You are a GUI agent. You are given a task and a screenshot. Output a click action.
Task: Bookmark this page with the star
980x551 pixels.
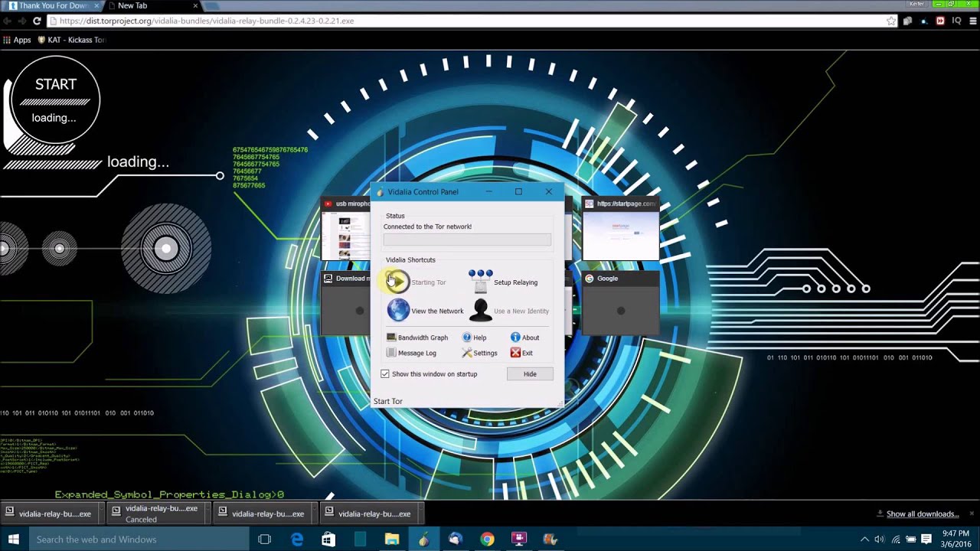pyautogui.click(x=891, y=21)
